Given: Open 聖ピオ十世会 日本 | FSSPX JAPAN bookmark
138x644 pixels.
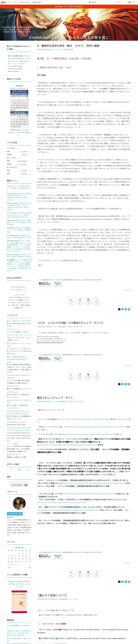Looking at the screenshot, I should coord(19,321).
